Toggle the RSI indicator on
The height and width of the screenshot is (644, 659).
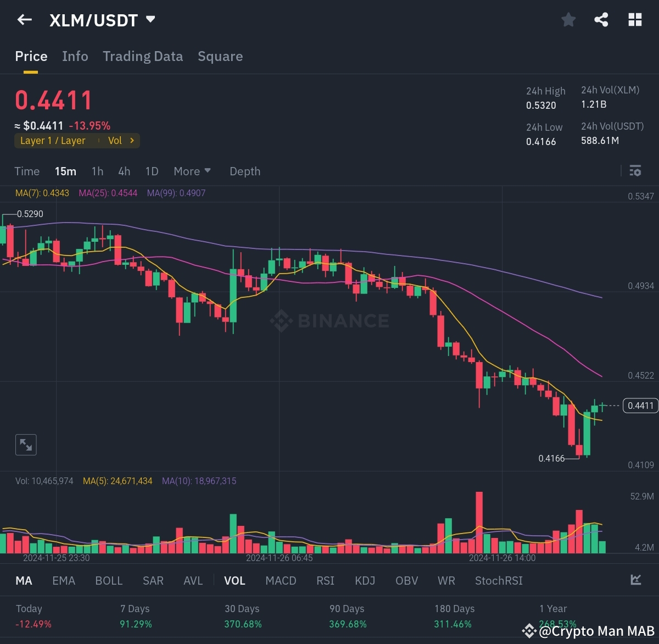point(325,580)
